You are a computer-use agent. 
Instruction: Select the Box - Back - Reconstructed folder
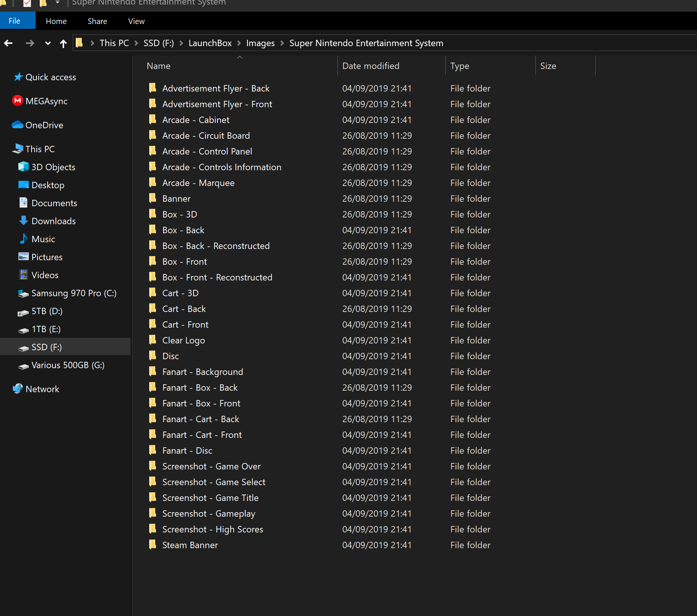click(x=216, y=246)
